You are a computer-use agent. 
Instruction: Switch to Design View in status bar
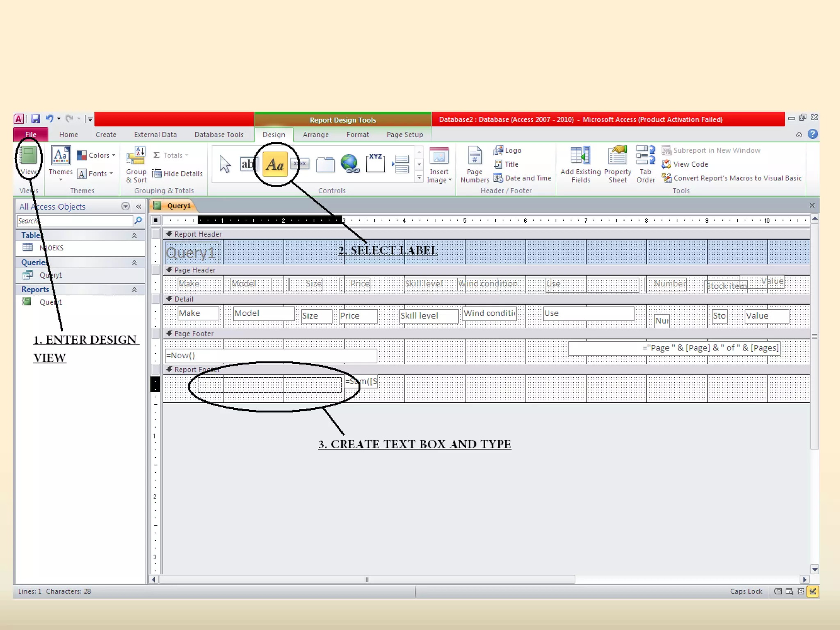pyautogui.click(x=813, y=591)
